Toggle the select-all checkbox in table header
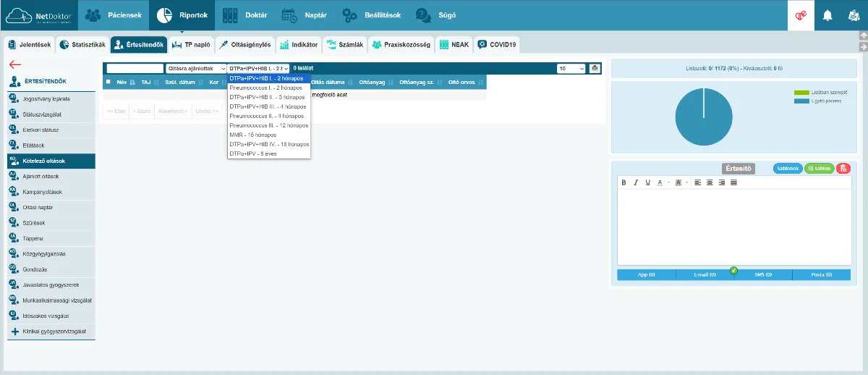 (109, 82)
